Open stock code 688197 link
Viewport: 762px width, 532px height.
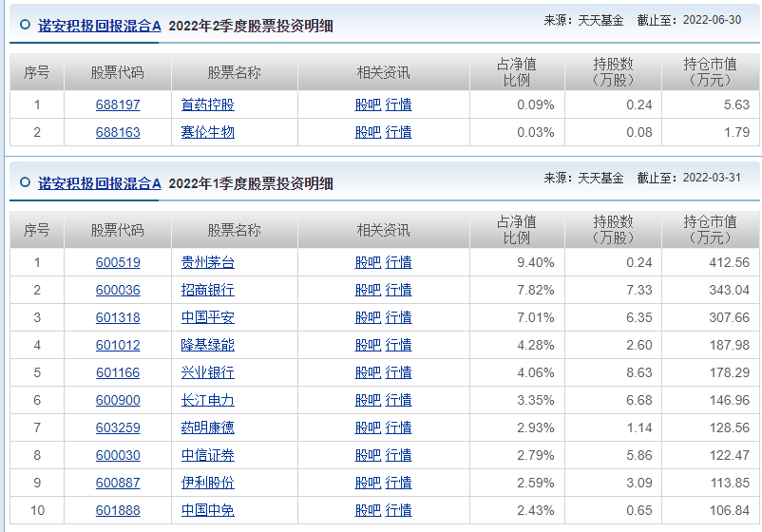point(118,105)
